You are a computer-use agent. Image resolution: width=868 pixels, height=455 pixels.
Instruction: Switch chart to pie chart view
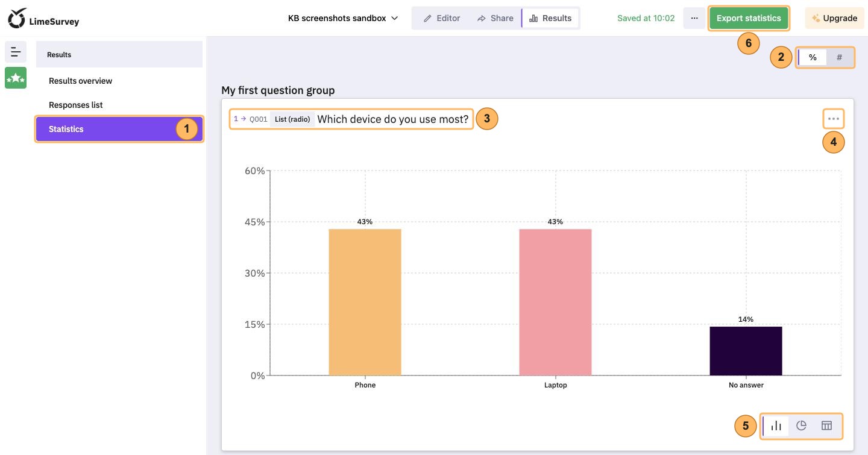[x=801, y=426]
